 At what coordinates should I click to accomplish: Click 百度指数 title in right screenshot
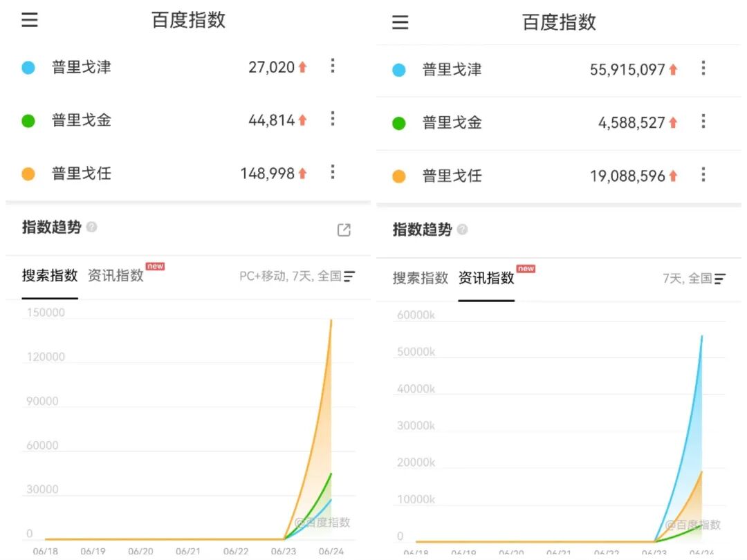coord(559,22)
